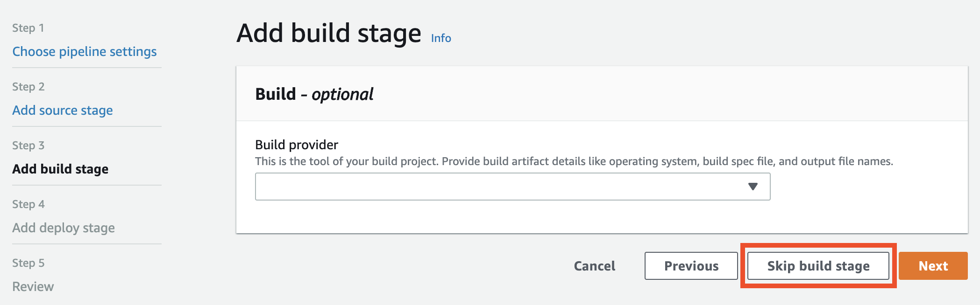This screenshot has width=980, height=305.
Task: Open the Info link beside page title
Action: (x=441, y=38)
